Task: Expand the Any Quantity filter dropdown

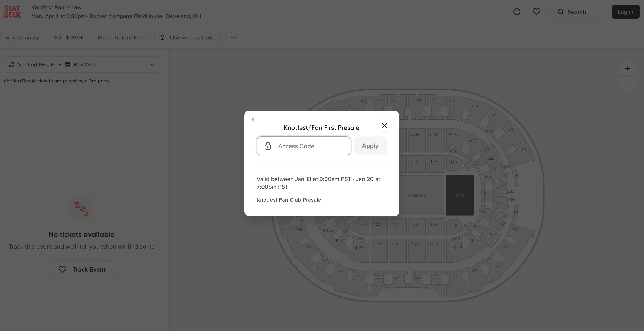Action: pos(22,37)
